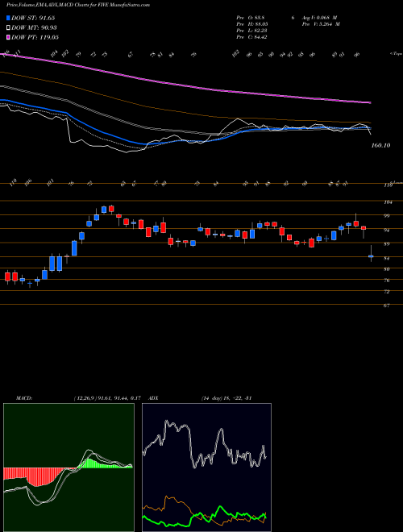
Task: Click the blue DOW ST legend swatch
Action: [x=8, y=18]
